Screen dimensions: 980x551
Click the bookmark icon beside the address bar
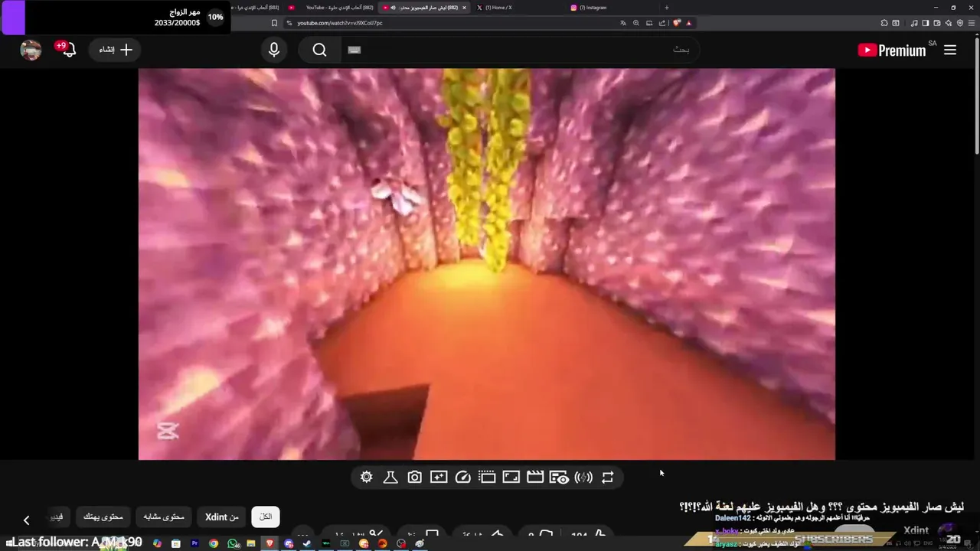click(274, 23)
